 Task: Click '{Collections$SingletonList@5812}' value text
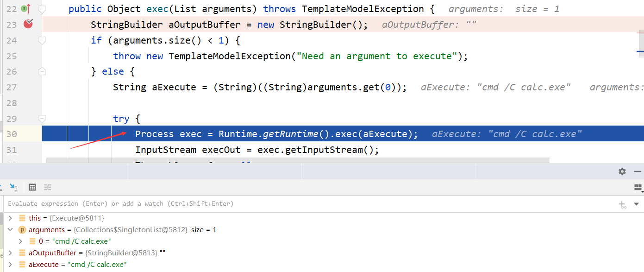pyautogui.click(x=130, y=229)
